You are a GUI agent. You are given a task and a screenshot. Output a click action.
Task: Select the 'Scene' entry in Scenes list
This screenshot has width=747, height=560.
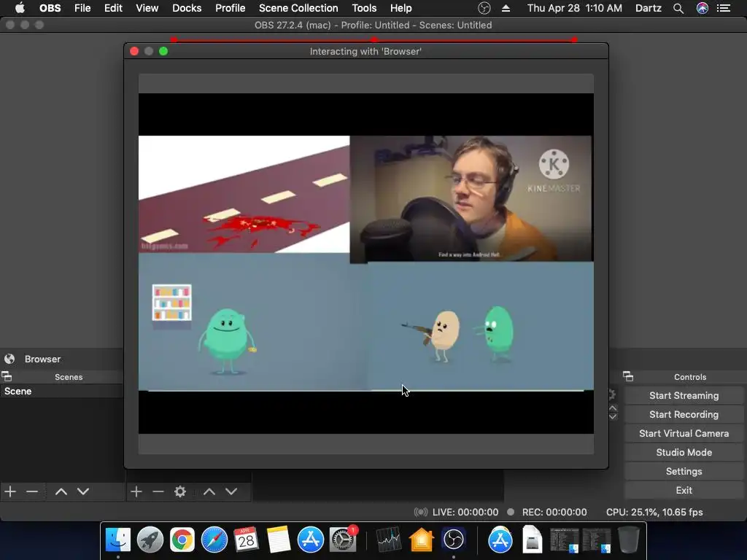[x=62, y=391]
